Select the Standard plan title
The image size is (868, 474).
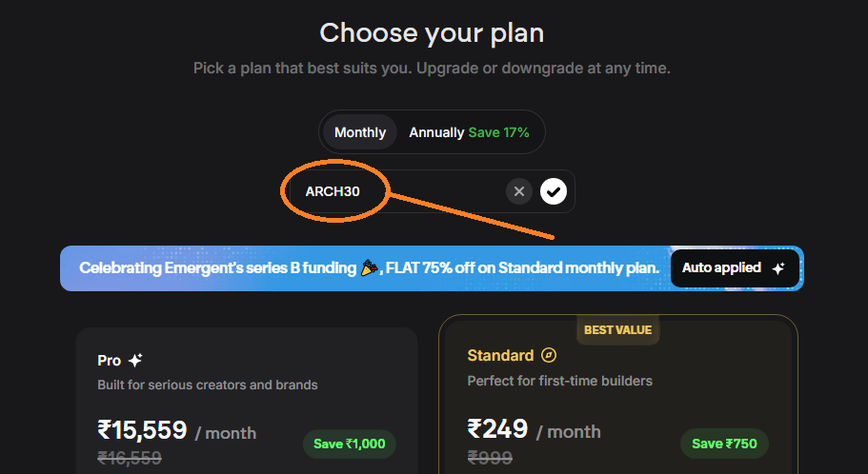pyautogui.click(x=500, y=356)
